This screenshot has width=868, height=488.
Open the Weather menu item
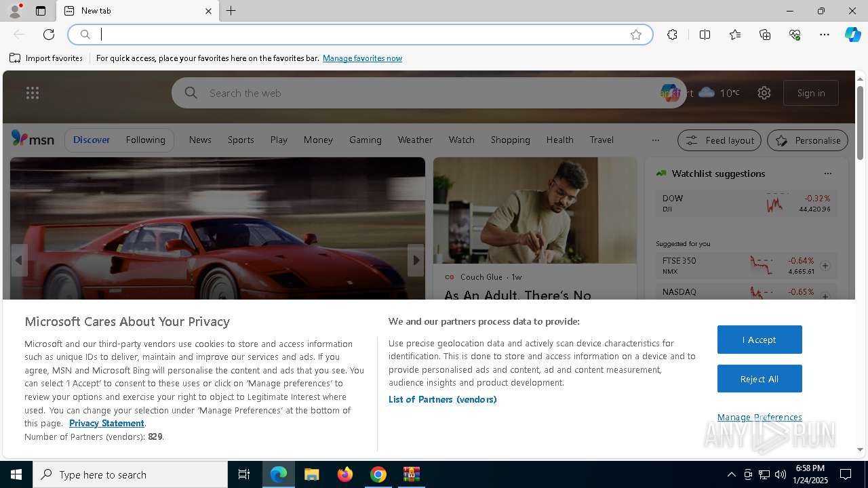[415, 140]
